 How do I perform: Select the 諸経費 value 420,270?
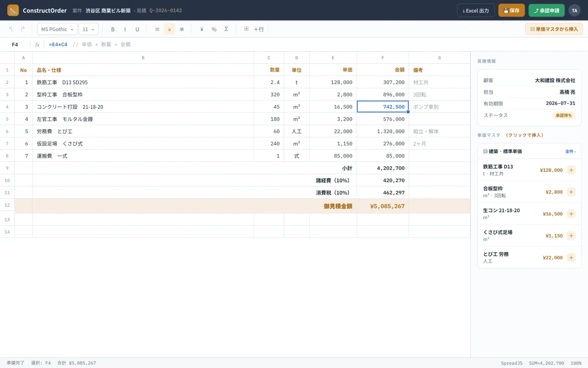point(383,180)
